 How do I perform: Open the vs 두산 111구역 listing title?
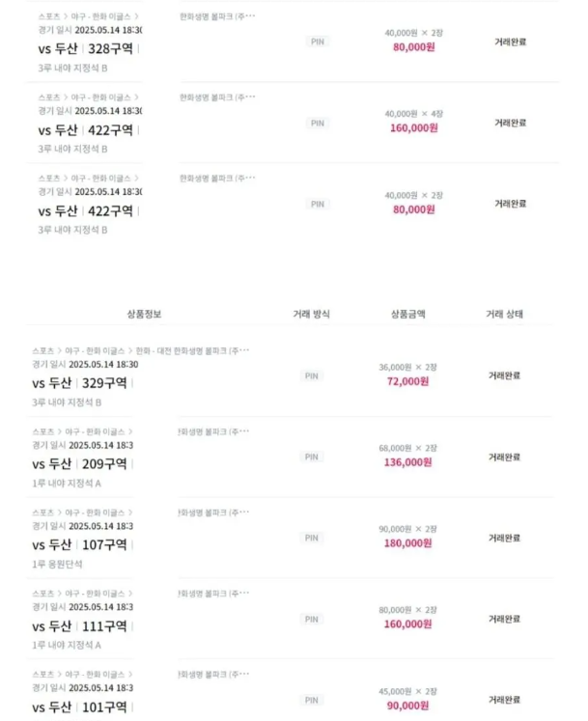coord(79,626)
